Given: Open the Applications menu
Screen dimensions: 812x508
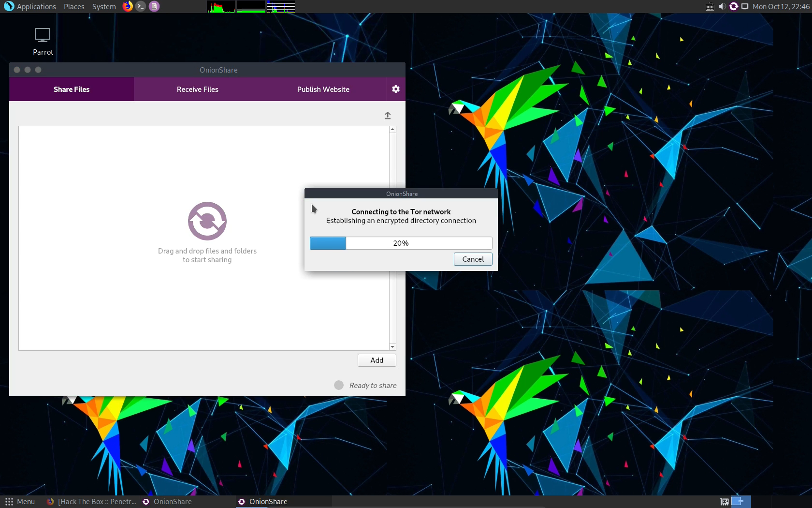Looking at the screenshot, I should (36, 7).
